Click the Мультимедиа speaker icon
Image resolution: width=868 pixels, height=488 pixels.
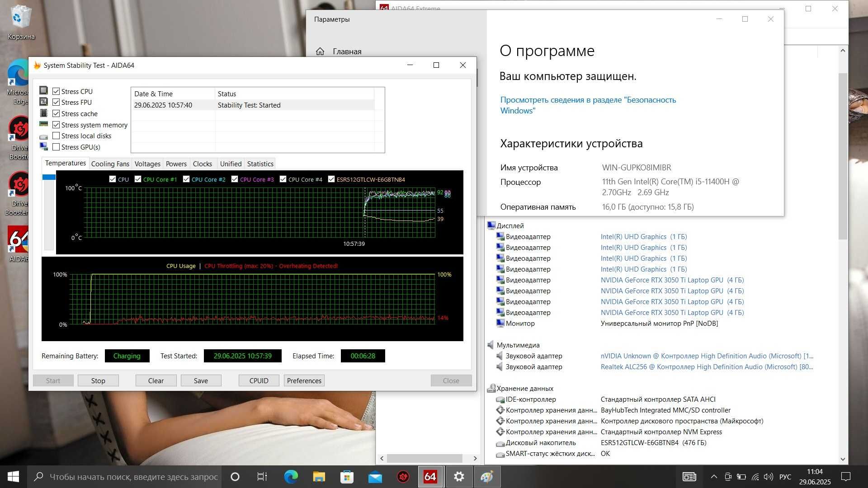click(x=491, y=345)
